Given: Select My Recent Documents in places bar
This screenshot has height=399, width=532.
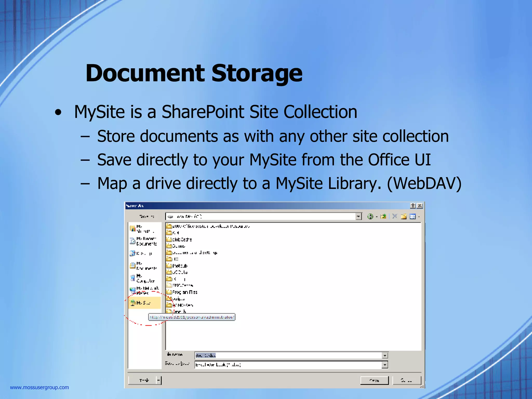Looking at the screenshot, I should click(144, 241).
